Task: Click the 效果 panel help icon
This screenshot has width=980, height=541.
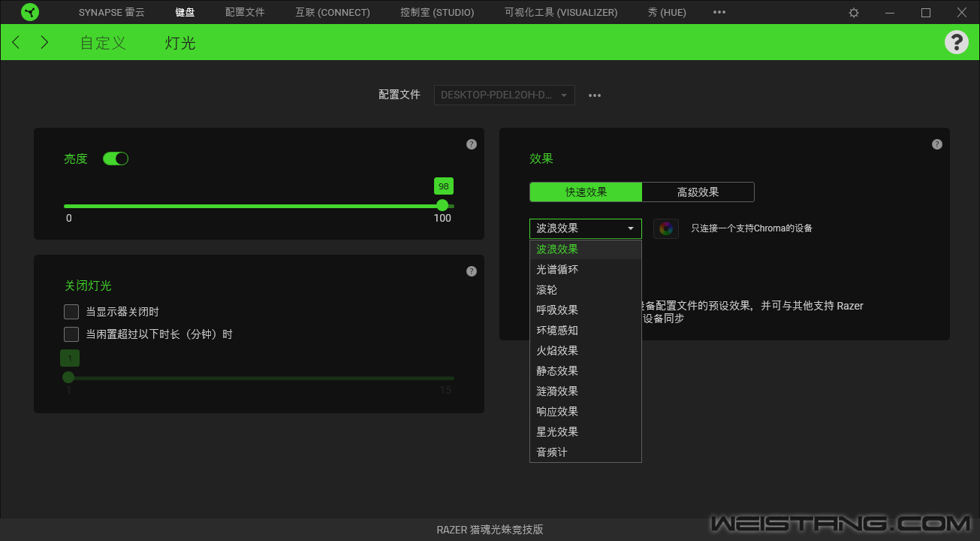Action: pyautogui.click(x=937, y=144)
